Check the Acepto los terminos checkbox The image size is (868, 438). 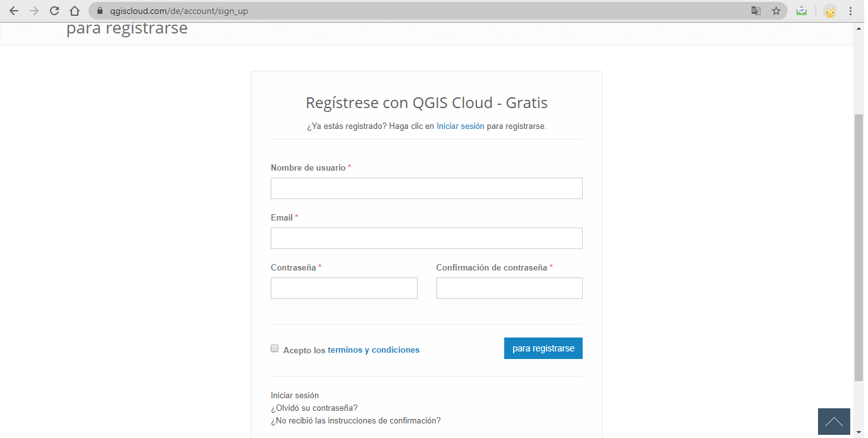point(275,348)
